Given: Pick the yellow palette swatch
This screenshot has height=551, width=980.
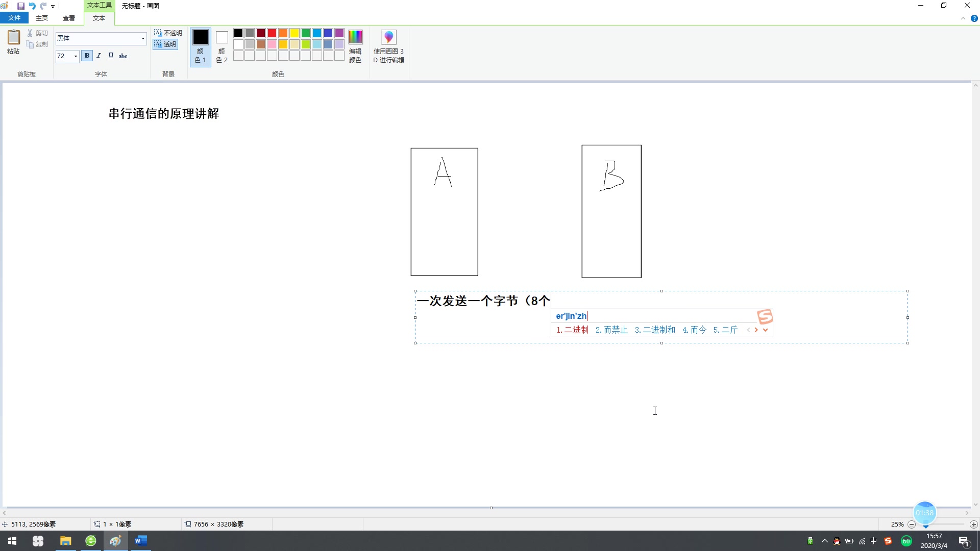Looking at the screenshot, I should click(x=295, y=33).
